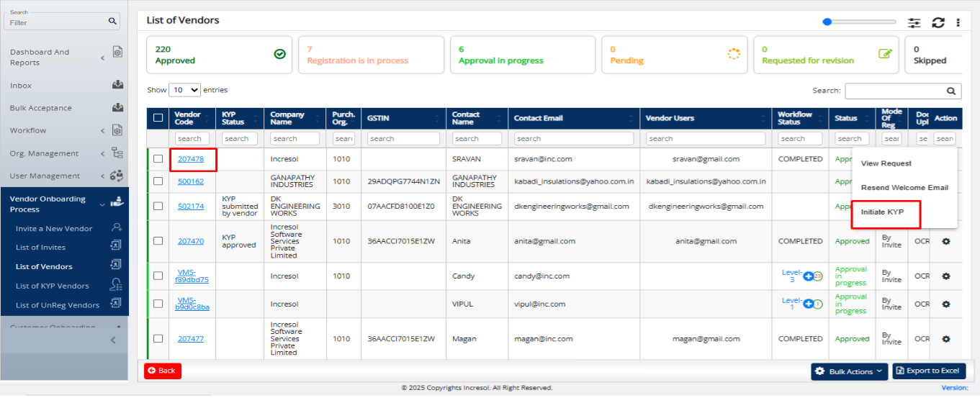Focus the Vendor Users column search box
The image size is (980, 403).
(706, 139)
